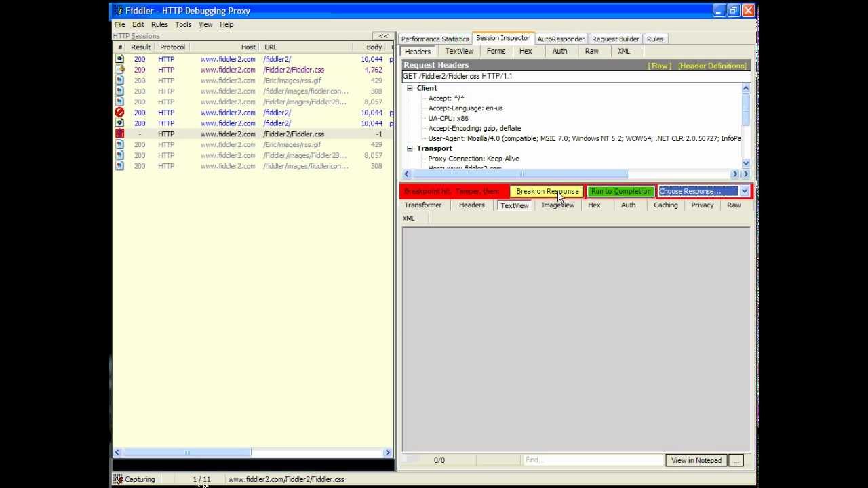Click the GET /Fiddler2/Fiddler.css request line field
Screen dimensions: 868x488
576,76
